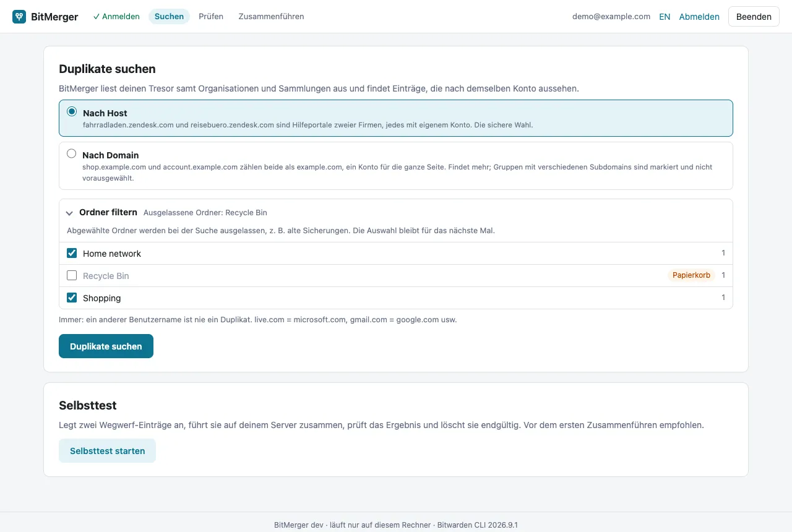Select the Nach Host radio option
The width and height of the screenshot is (792, 532).
coord(72,112)
